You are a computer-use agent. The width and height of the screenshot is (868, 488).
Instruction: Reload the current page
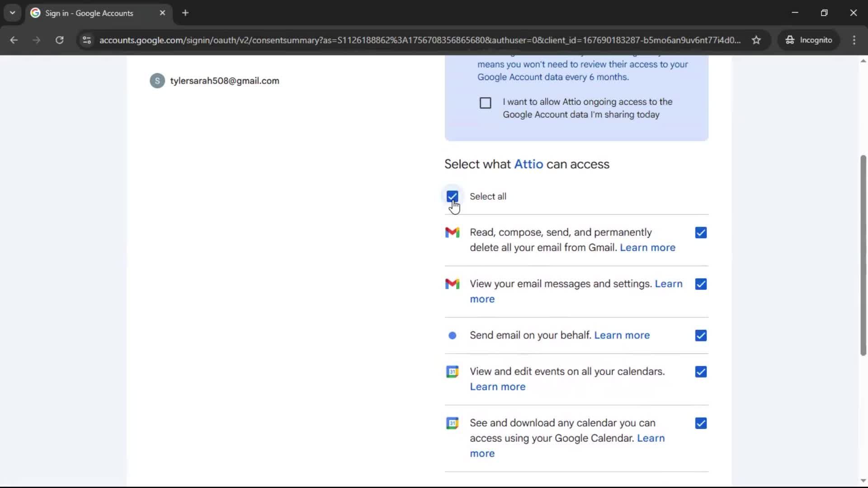click(x=59, y=40)
